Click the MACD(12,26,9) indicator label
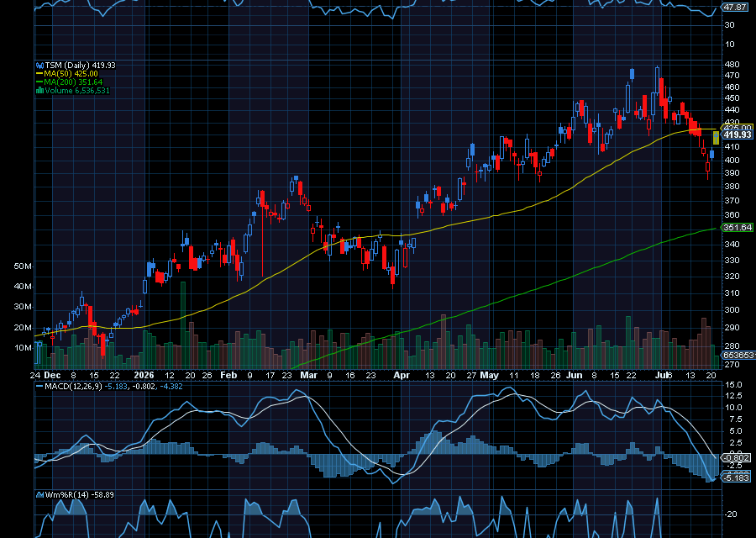Image resolution: width=756 pixels, height=538 pixels. 73,387
